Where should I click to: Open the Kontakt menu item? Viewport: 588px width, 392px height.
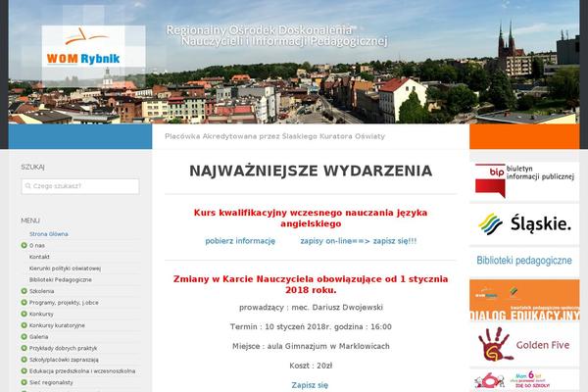[39, 257]
